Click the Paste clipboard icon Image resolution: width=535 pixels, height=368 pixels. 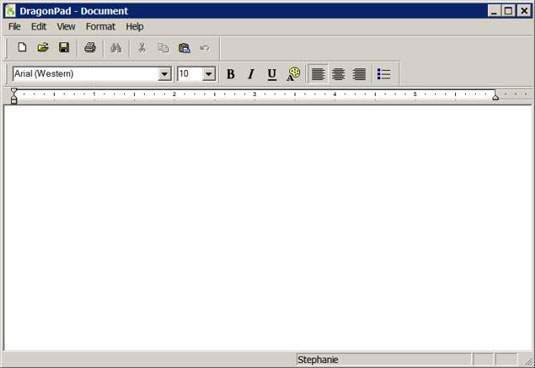click(x=184, y=48)
